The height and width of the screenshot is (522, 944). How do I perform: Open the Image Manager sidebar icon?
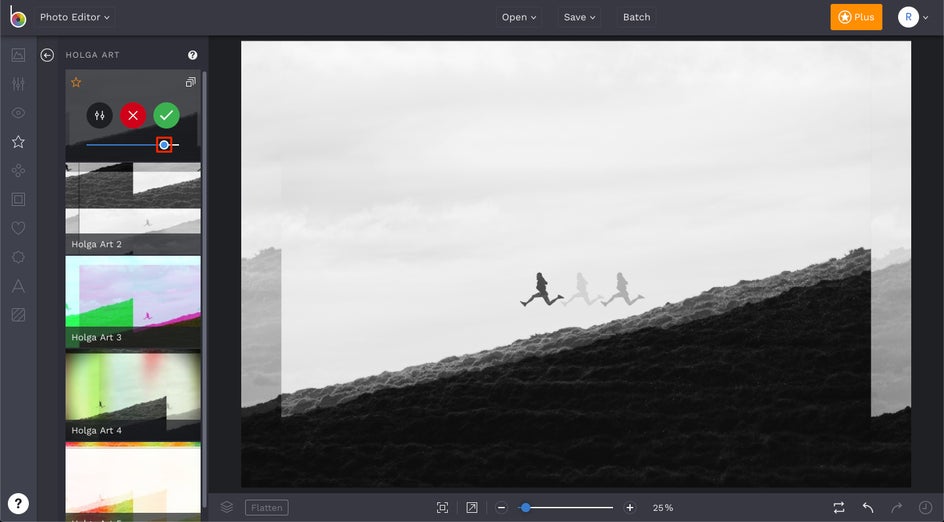coord(18,55)
